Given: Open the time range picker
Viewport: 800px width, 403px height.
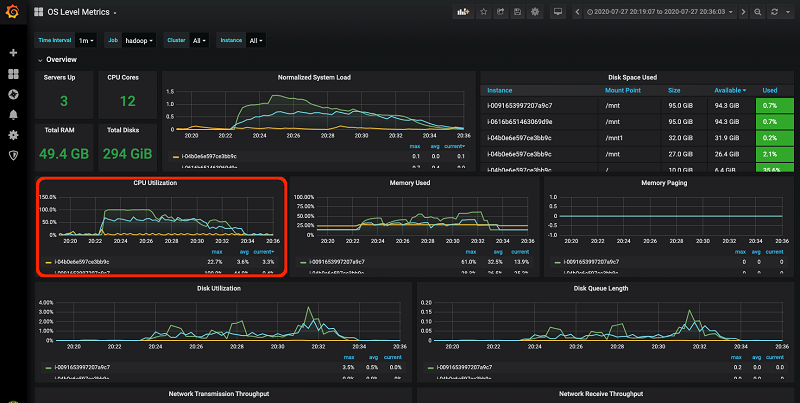Looking at the screenshot, I should [660, 12].
